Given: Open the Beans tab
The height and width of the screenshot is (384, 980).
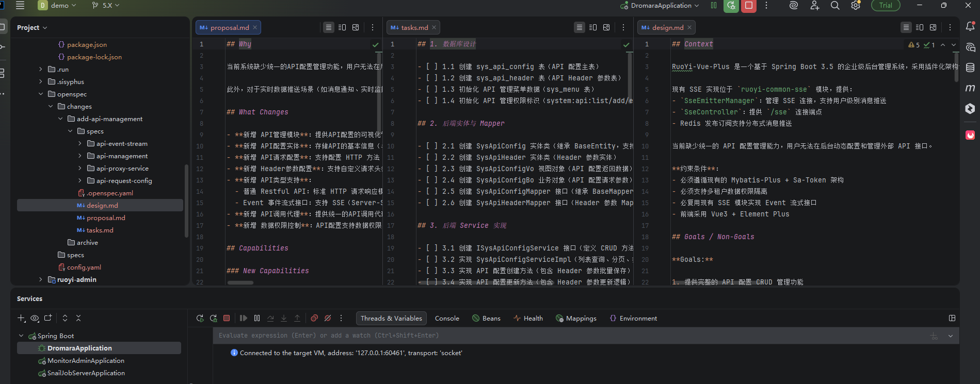Looking at the screenshot, I should tap(486, 318).
